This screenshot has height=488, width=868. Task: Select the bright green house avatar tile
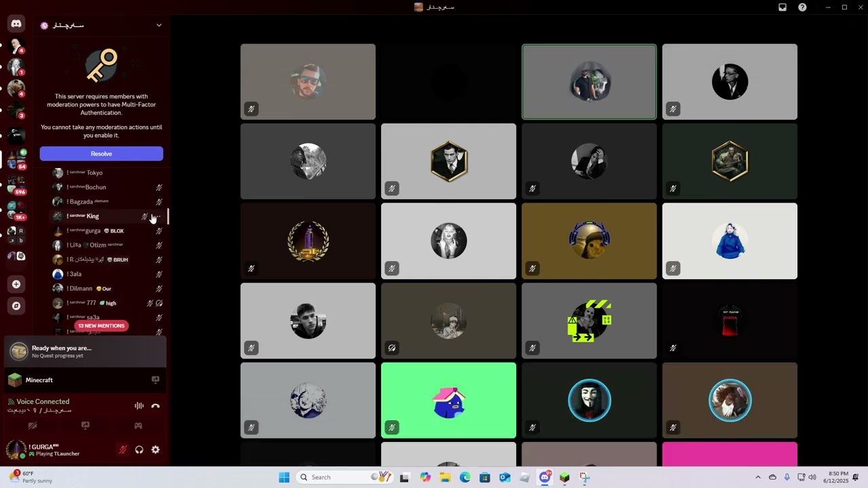point(448,401)
